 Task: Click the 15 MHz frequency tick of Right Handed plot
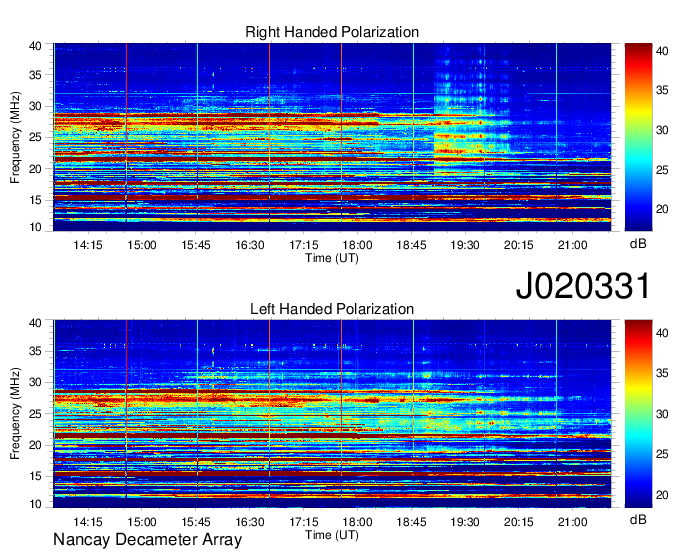tap(36, 200)
